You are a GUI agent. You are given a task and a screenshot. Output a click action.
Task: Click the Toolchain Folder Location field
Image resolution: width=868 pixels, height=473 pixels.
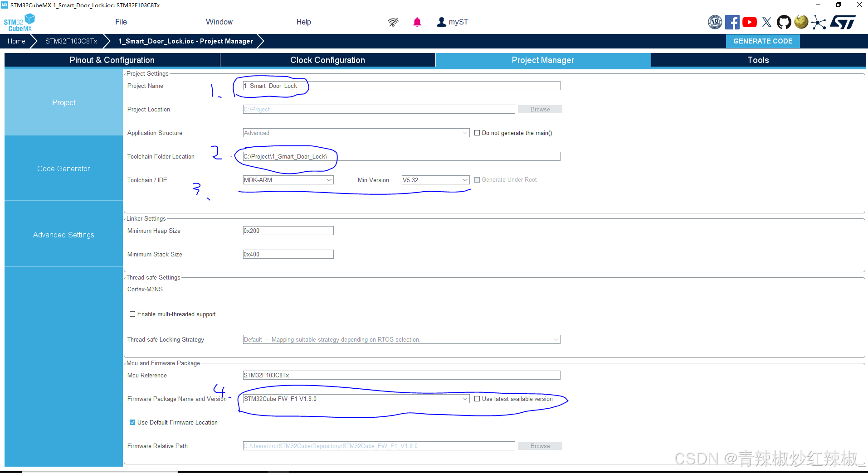click(401, 156)
